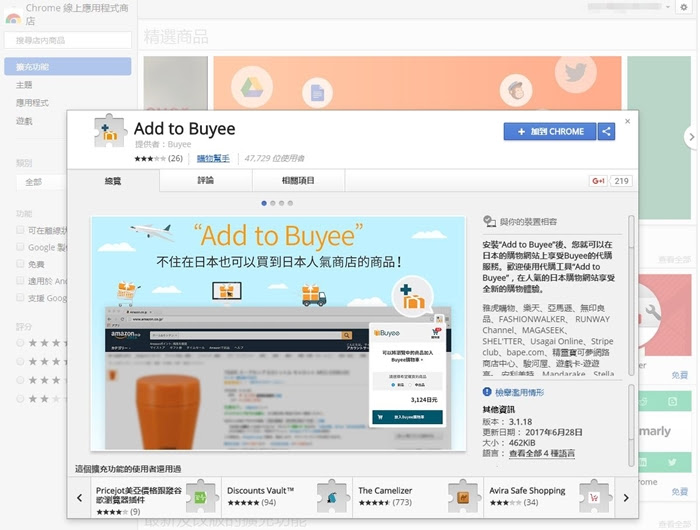Click the 219 count next to G+1

click(621, 181)
